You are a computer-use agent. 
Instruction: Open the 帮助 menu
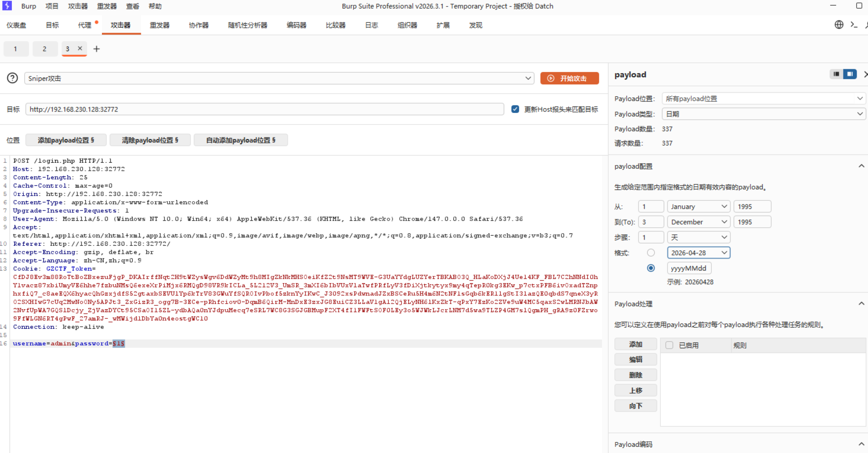point(155,6)
